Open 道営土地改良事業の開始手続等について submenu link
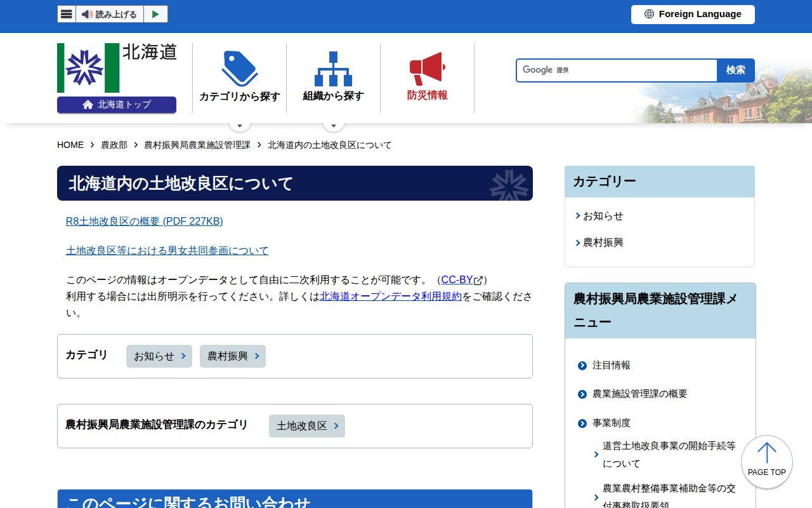812x508 pixels. 669,455
